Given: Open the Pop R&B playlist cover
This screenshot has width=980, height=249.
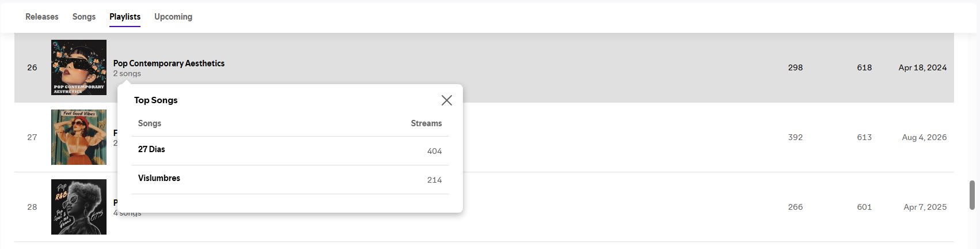Looking at the screenshot, I should 79,207.
